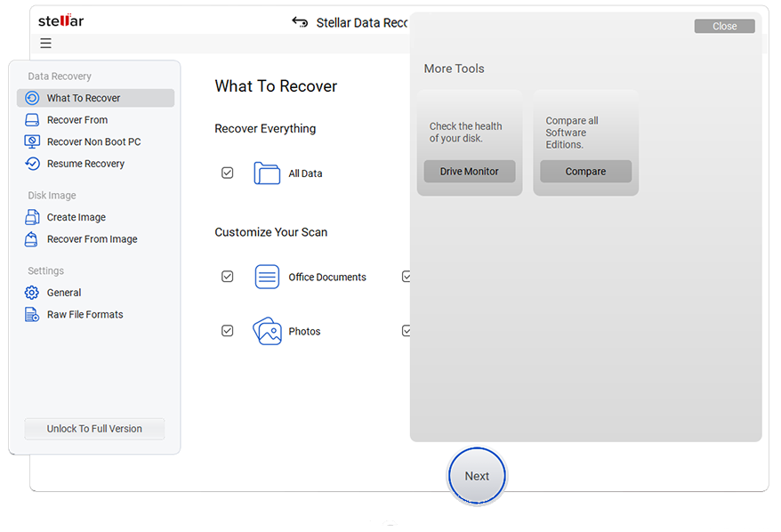The height and width of the screenshot is (532, 781).
Task: Click the Next button
Action: (x=477, y=476)
